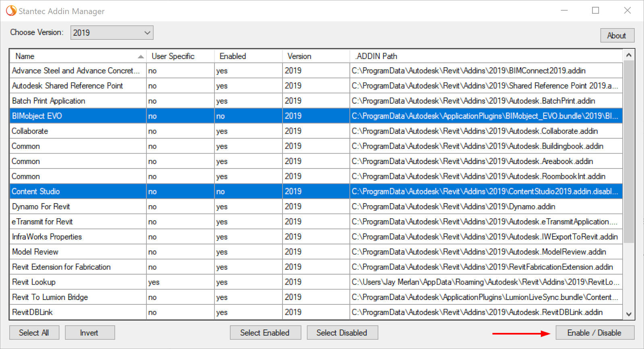644x349 pixels.
Task: Select the Advance Steel and Advance Concrete row
Action: pos(316,71)
